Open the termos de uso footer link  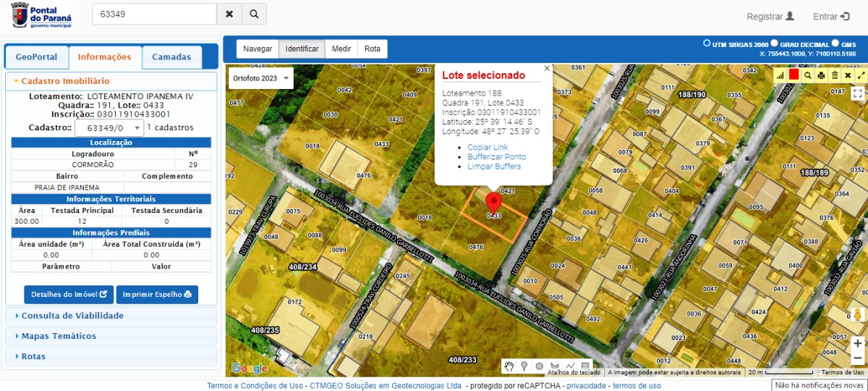click(637, 386)
